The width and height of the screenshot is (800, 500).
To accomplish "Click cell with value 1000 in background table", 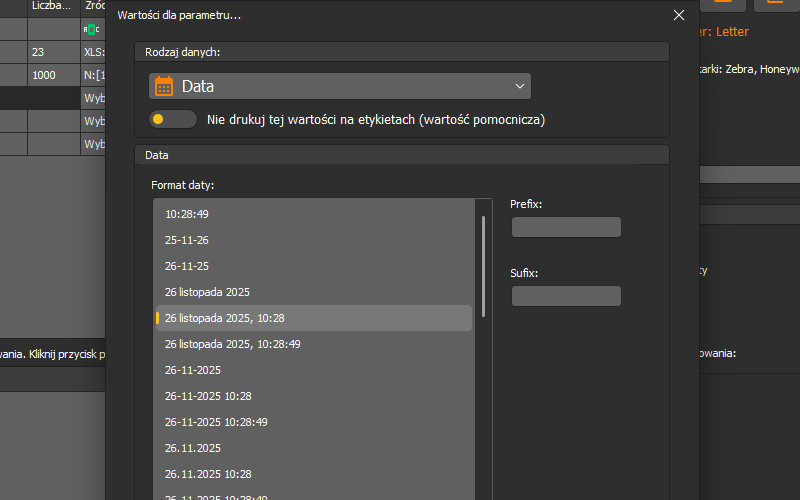I will 54,75.
